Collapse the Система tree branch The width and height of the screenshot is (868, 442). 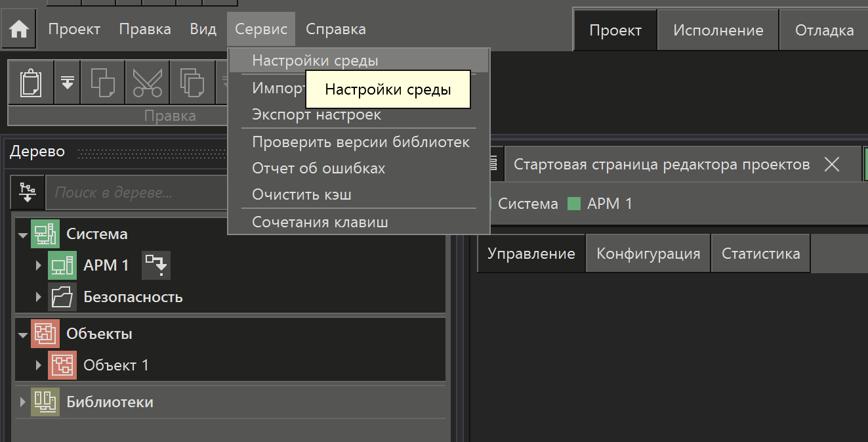[x=22, y=234]
